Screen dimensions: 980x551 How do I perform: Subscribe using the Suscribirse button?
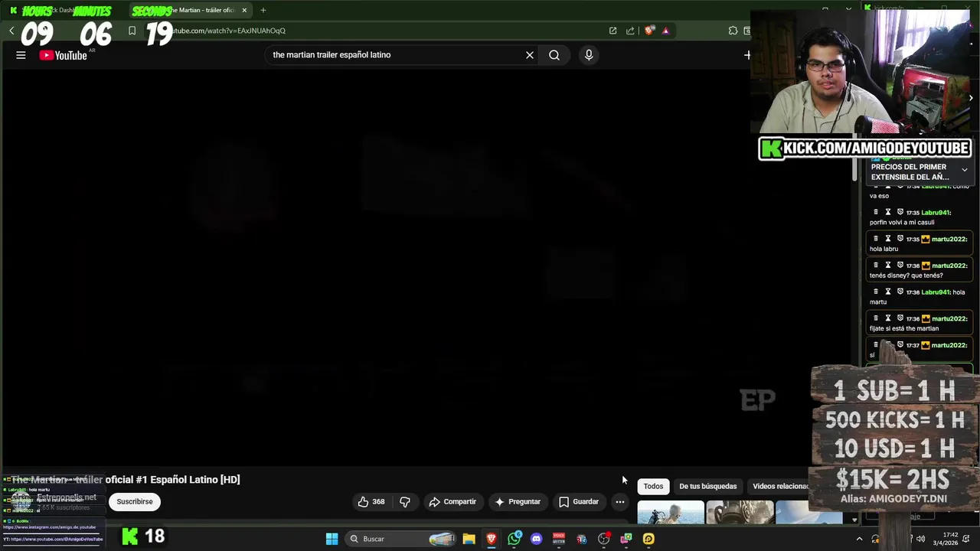coord(135,502)
